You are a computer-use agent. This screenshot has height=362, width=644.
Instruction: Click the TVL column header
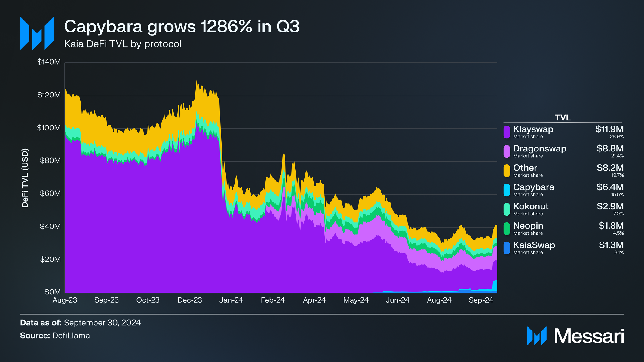pos(563,118)
